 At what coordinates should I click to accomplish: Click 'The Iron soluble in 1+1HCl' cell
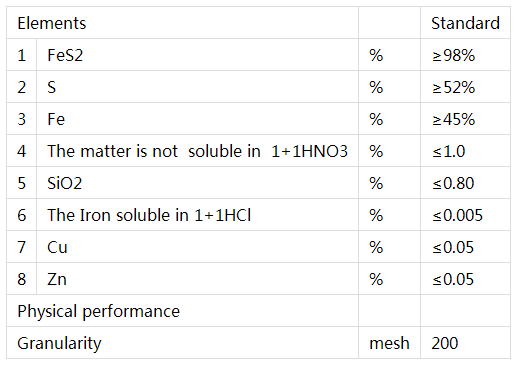pos(197,215)
